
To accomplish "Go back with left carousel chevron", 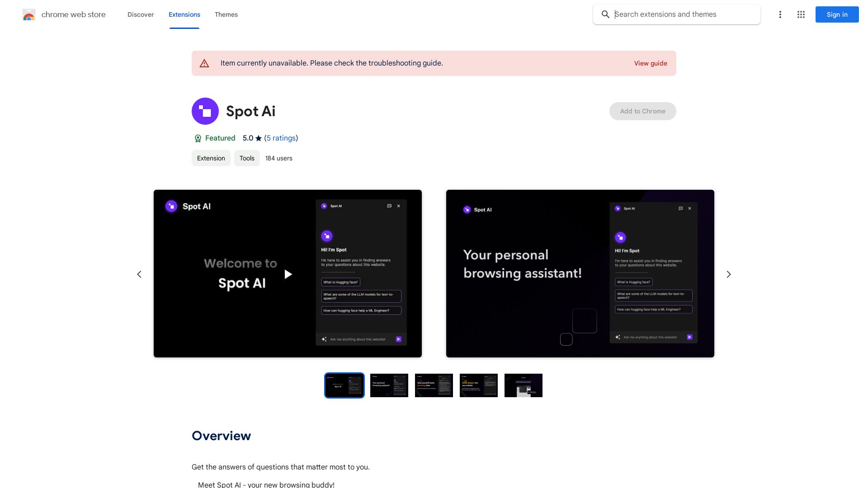I will click(139, 274).
